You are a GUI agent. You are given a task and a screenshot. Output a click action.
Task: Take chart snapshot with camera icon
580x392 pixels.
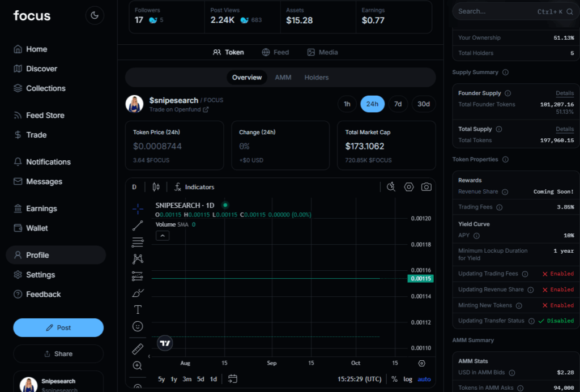tap(426, 187)
